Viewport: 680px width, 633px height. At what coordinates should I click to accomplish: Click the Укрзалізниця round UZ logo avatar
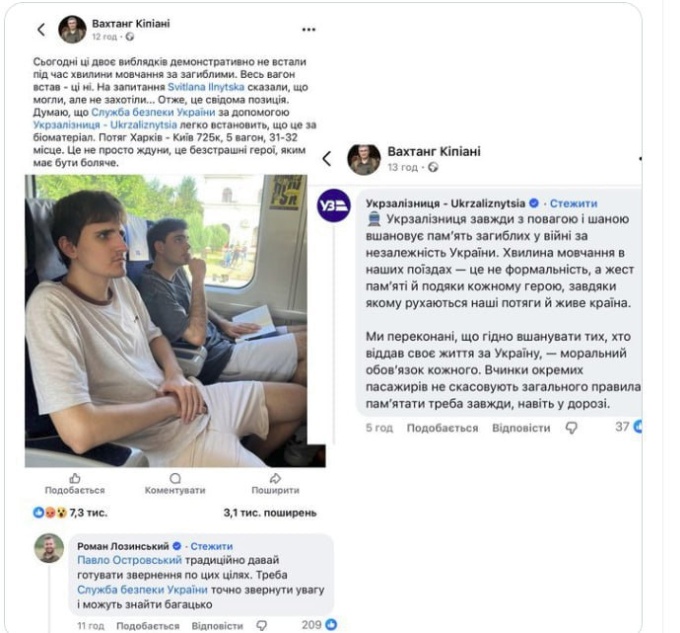(334, 205)
